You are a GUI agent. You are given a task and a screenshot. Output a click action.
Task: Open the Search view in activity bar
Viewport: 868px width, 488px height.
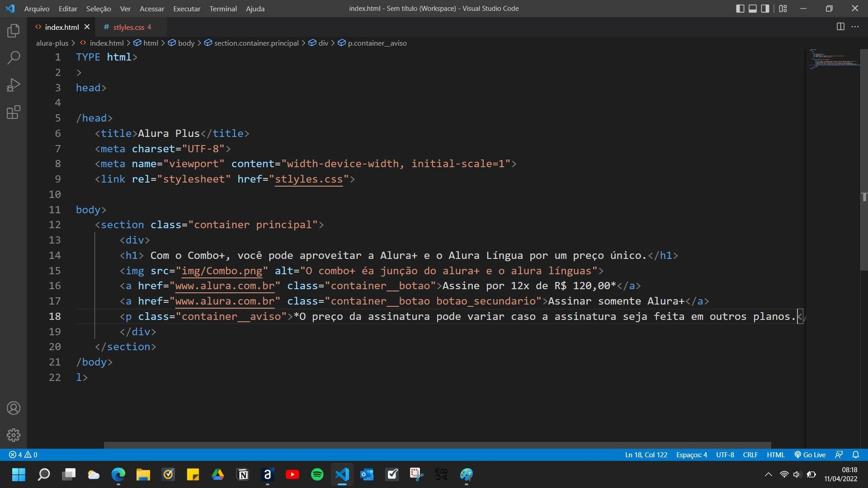(x=14, y=57)
